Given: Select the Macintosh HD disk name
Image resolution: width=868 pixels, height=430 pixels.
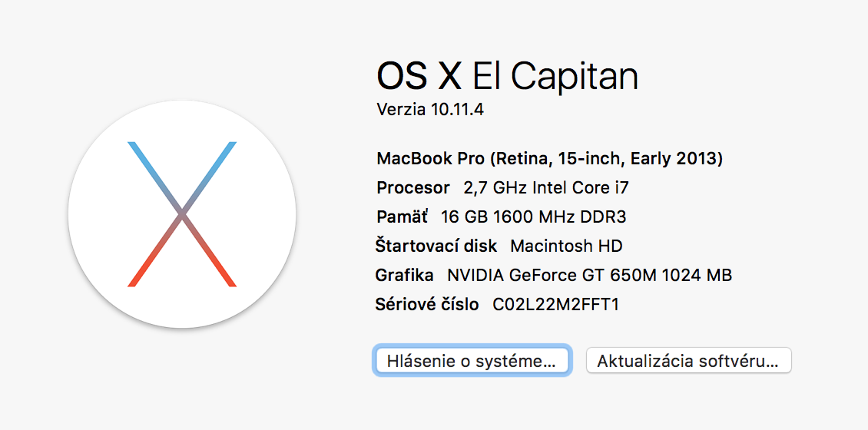Looking at the screenshot, I should coord(566,246).
